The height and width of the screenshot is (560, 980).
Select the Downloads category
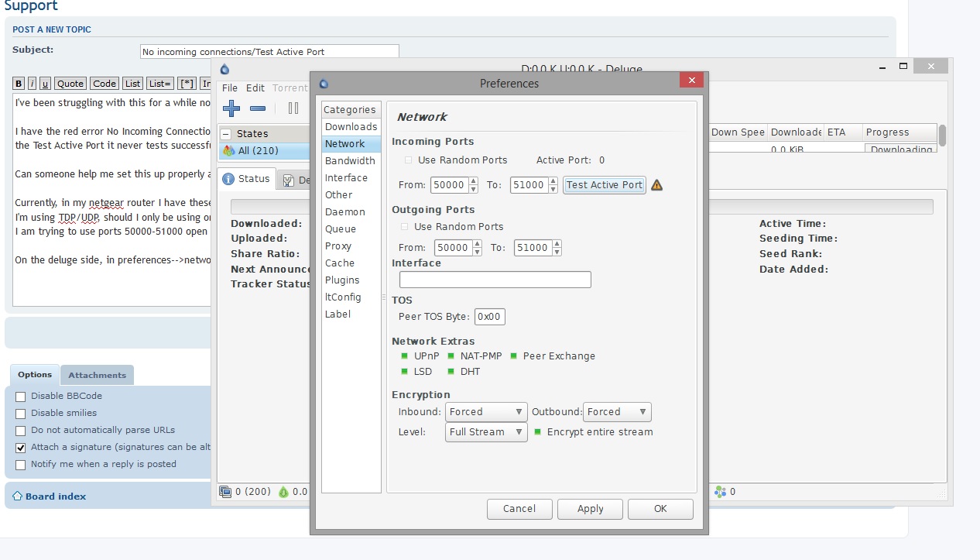[351, 127]
